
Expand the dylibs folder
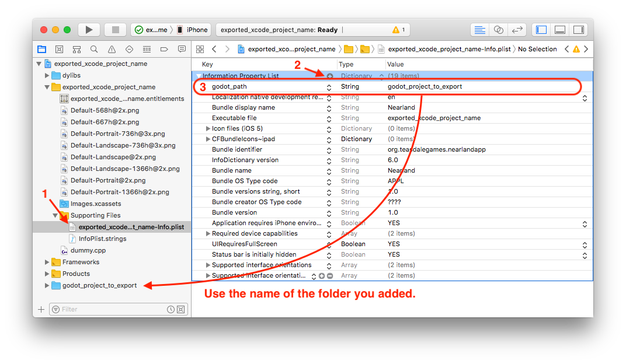point(47,75)
